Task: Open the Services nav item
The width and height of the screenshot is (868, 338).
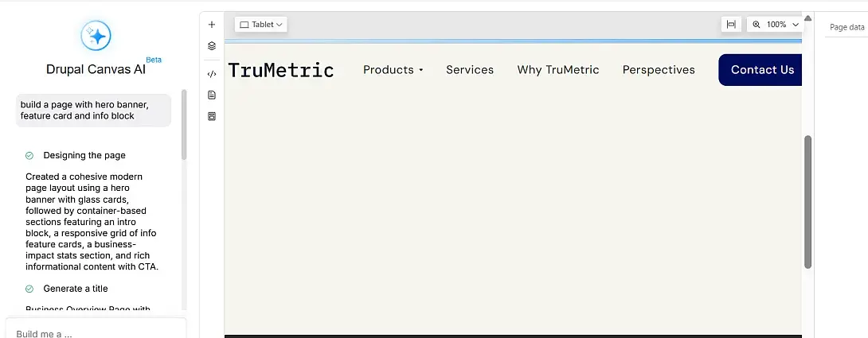Action: 470,70
